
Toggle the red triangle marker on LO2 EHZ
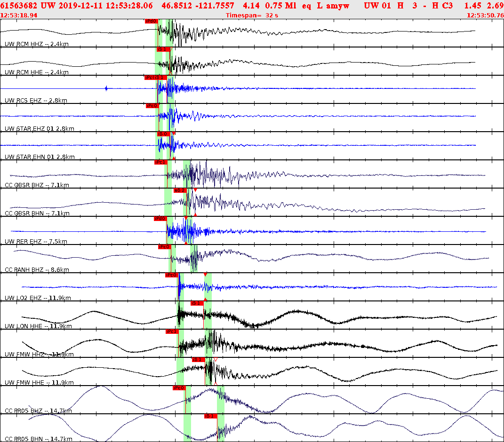(205, 275)
